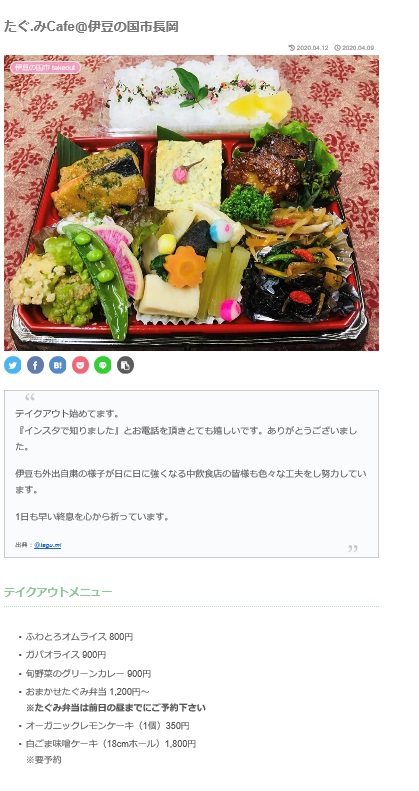Viewport: 419px width, 791px height.
Task: Copy the page URL with clipboard icon
Action: tap(126, 365)
